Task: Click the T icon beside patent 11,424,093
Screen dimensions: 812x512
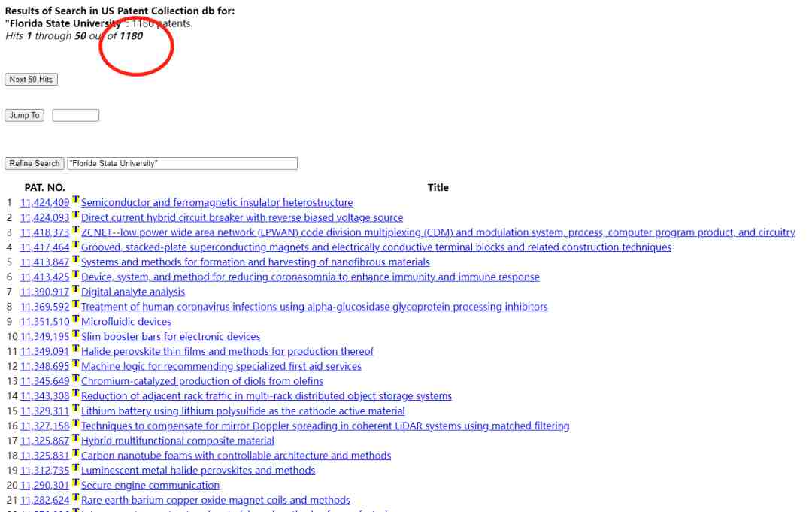Action: coord(76,215)
